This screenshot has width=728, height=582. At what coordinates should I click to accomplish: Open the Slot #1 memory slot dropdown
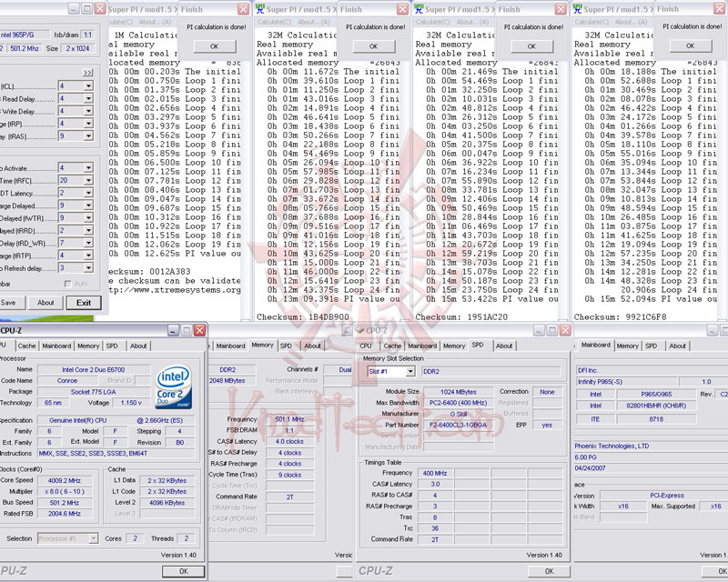tap(410, 371)
